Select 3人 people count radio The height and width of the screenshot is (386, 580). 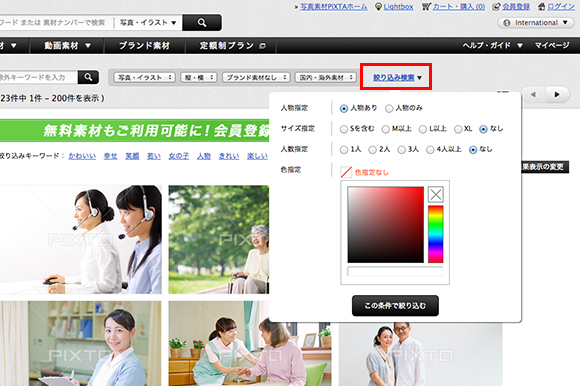(401, 150)
